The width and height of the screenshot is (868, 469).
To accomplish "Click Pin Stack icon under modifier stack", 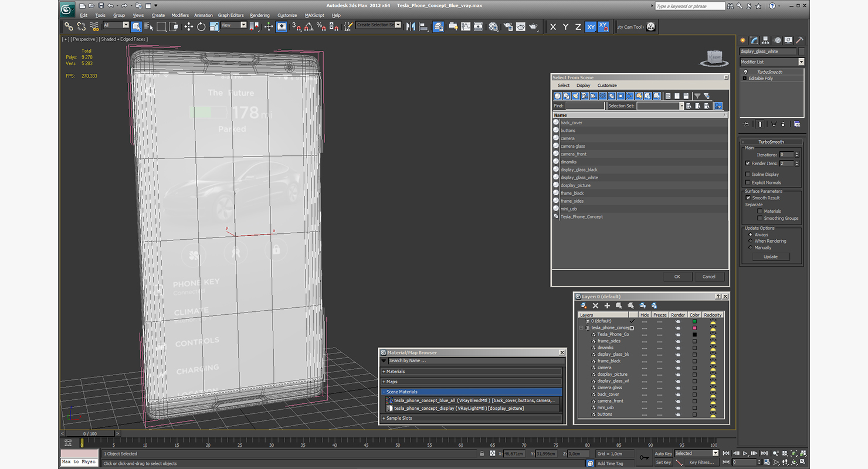I will pyautogui.click(x=747, y=124).
